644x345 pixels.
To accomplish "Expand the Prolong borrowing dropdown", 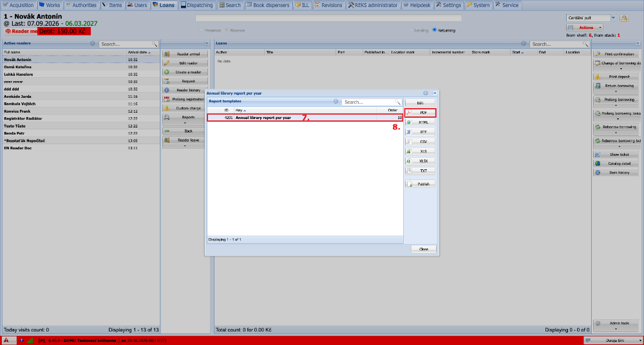I will pyautogui.click(x=616, y=102).
